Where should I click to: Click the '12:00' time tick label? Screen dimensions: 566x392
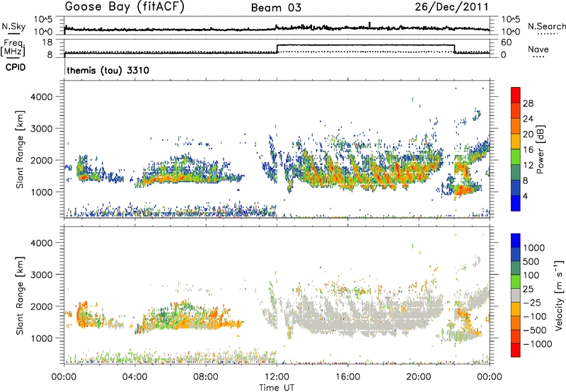277,377
